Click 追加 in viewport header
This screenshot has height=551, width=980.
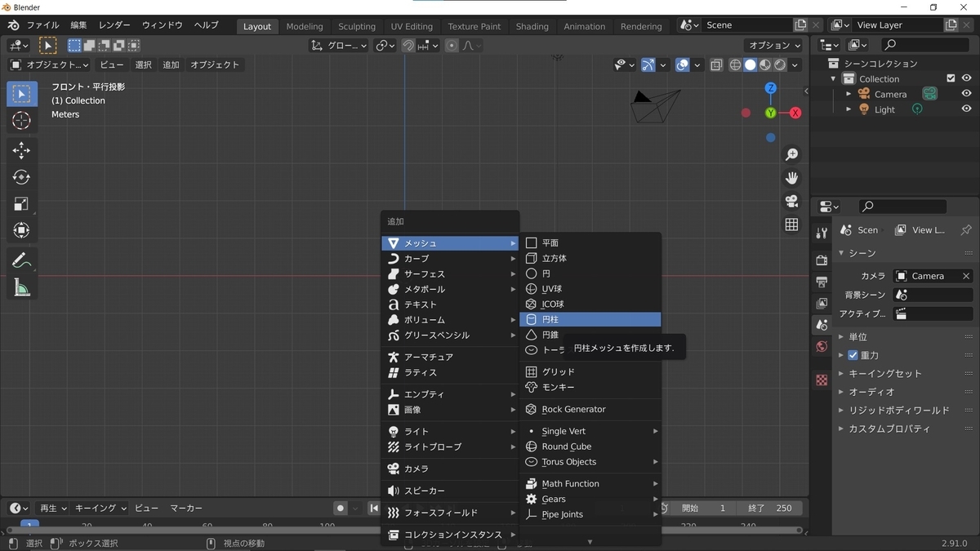(171, 64)
